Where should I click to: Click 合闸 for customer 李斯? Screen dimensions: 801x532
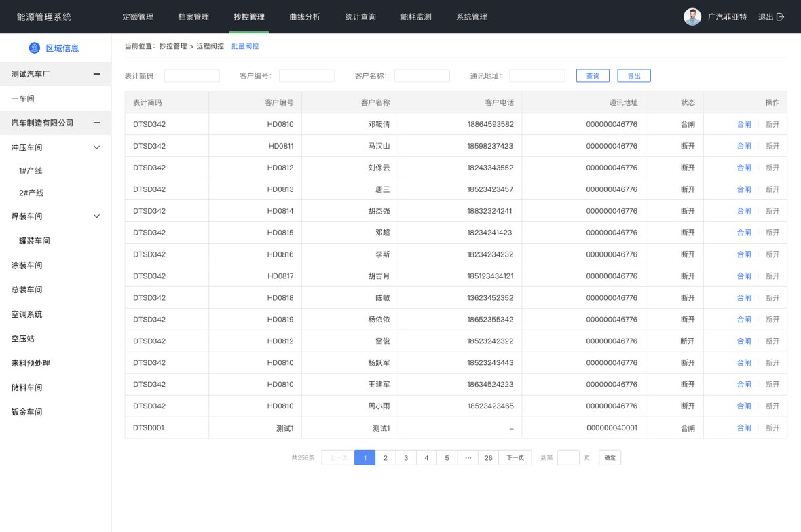coord(744,254)
